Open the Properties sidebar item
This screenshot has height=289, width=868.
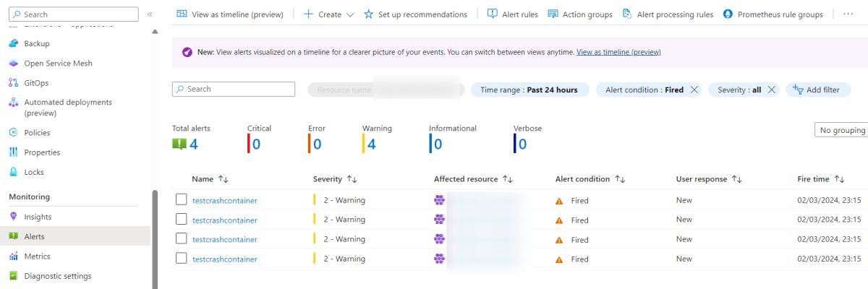point(42,152)
